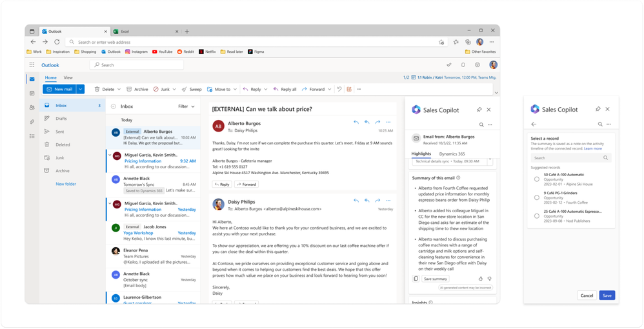Image resolution: width=644 pixels, height=329 pixels.
Task: Click Archive in the ribbon
Action: 137,89
